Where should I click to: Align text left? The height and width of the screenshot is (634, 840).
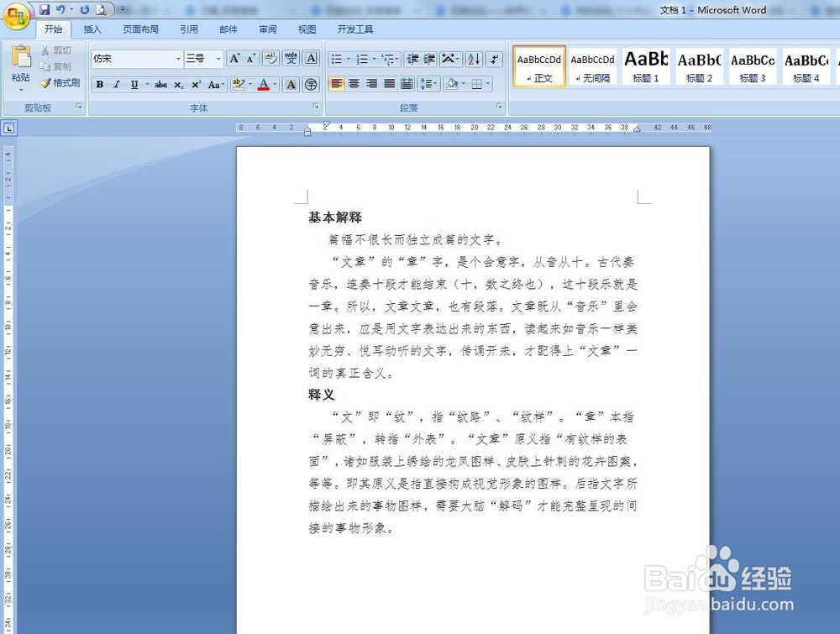(x=337, y=84)
